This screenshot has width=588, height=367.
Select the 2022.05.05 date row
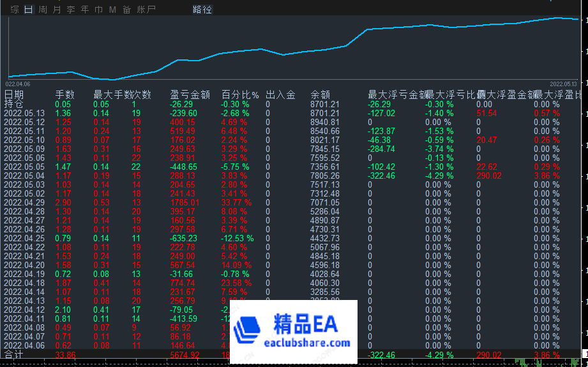click(x=24, y=167)
